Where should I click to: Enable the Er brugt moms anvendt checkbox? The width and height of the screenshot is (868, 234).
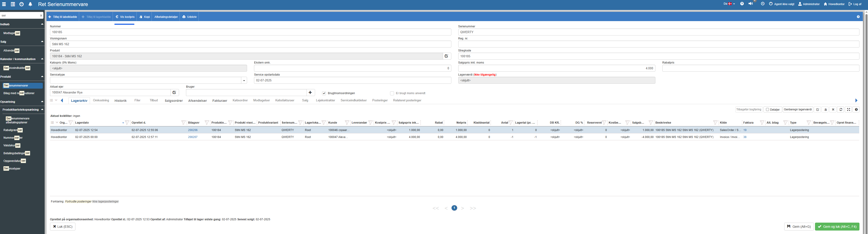pos(392,93)
